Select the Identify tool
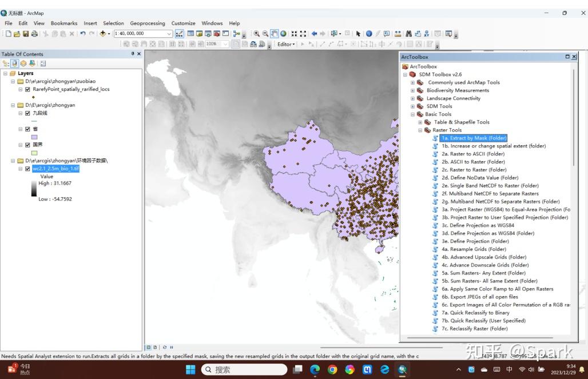588x379 pixels. tap(369, 34)
